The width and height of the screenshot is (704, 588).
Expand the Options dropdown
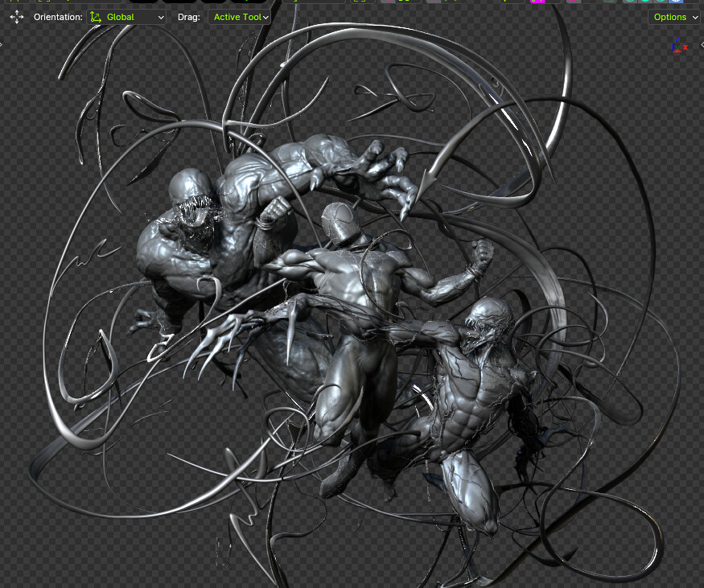[675, 17]
